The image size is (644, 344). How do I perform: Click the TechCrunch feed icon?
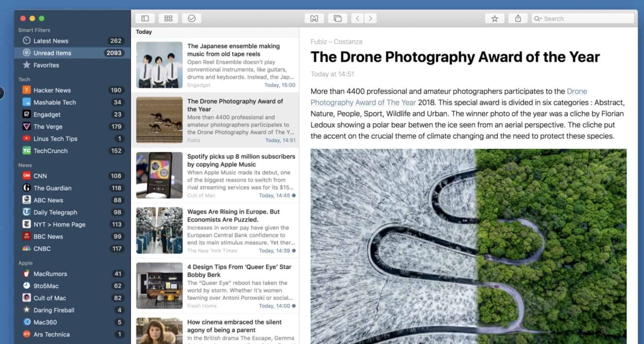26,151
